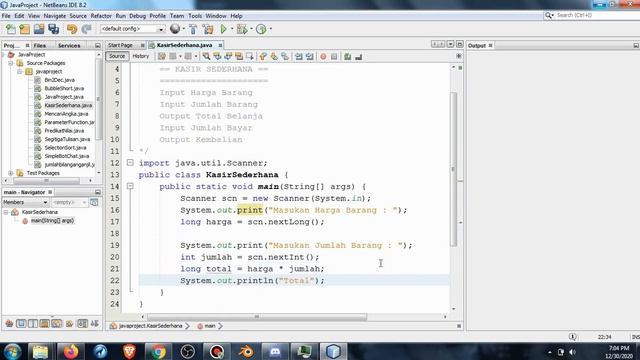Open BubbleShort.java in Projects tree
Image resolution: width=640 pixels, height=360 pixels.
point(64,88)
